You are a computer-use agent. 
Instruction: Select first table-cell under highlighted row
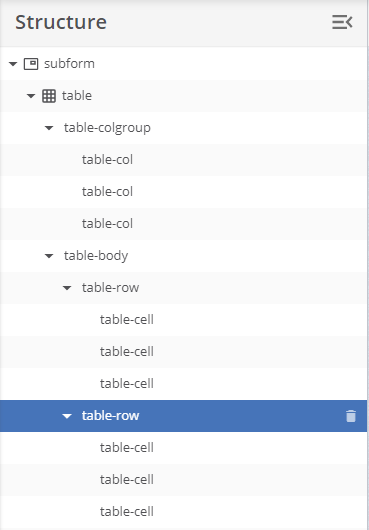coord(184,448)
